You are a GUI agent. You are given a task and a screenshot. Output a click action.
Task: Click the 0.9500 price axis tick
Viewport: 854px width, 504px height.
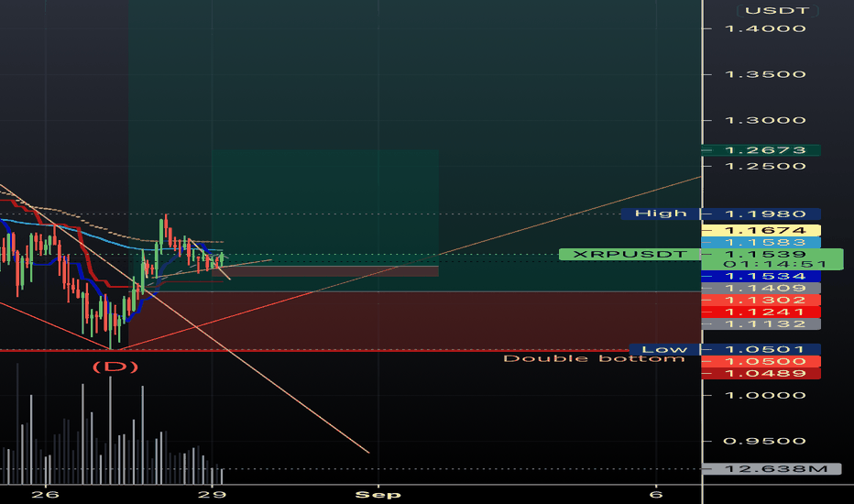point(765,441)
